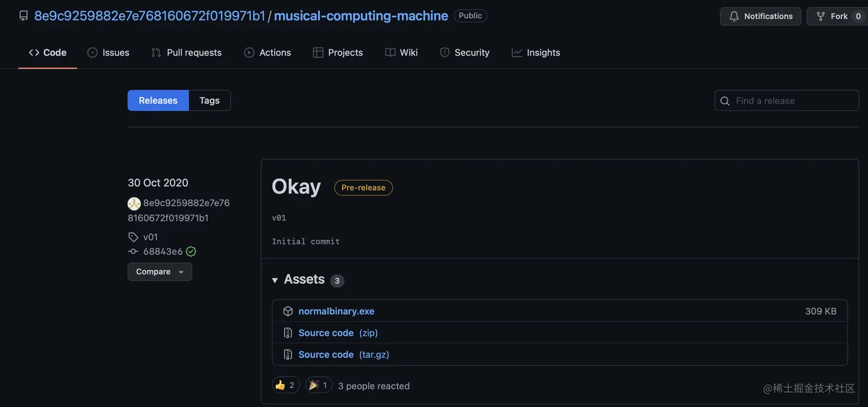Click the zip file icon for Source code (zip)
The height and width of the screenshot is (407, 868).
point(288,333)
